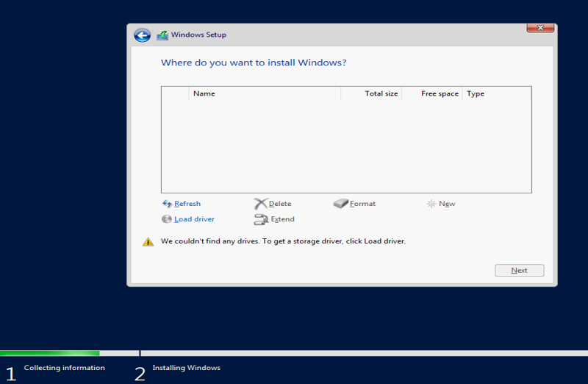Click the blue back arrow button

(143, 35)
